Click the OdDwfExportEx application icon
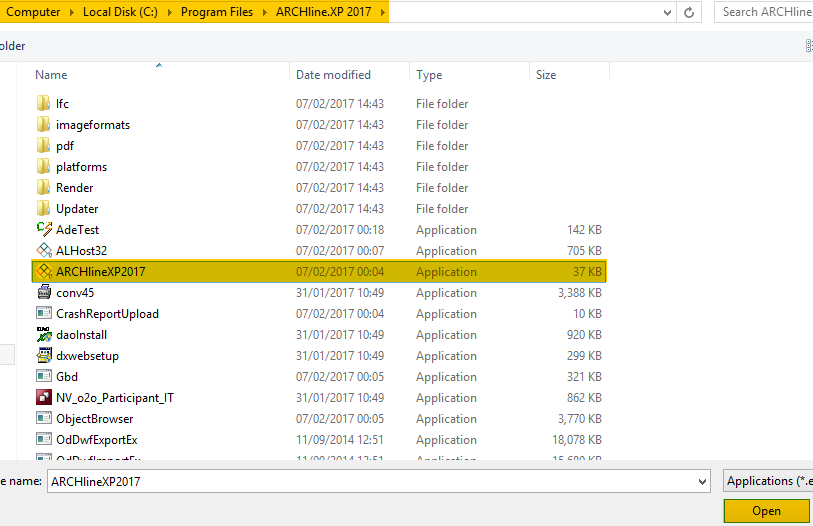The height and width of the screenshot is (526, 813). 44,439
